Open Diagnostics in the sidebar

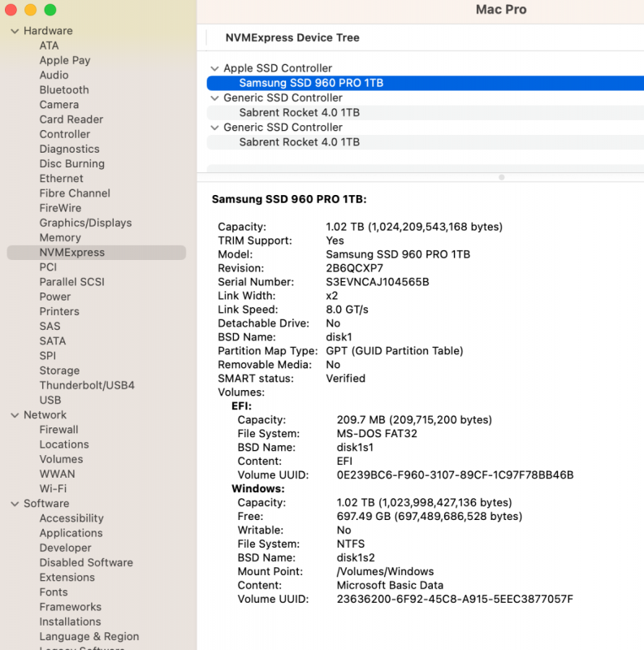tap(69, 149)
